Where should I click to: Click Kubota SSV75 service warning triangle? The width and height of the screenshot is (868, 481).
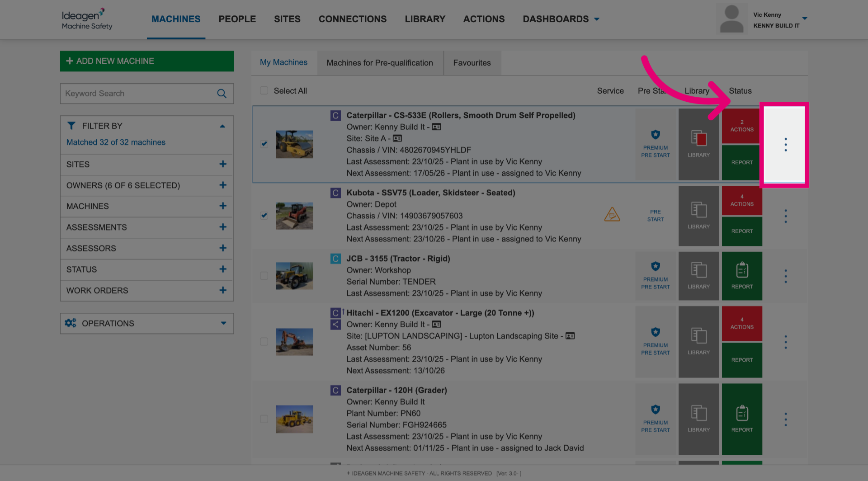612,214
